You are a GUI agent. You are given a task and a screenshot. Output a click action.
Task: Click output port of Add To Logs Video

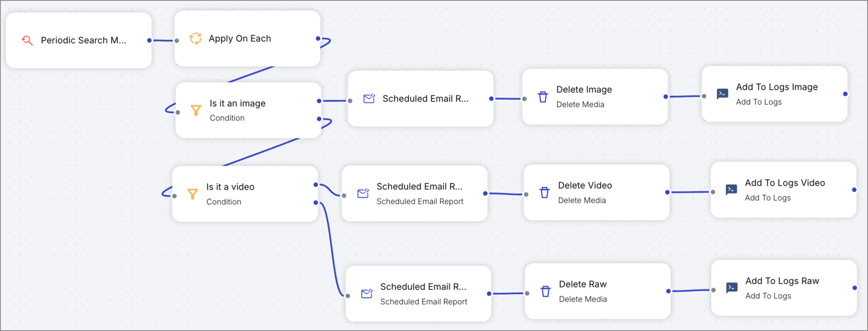pos(854,190)
